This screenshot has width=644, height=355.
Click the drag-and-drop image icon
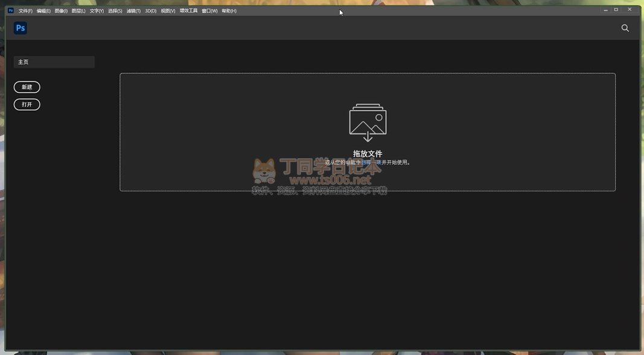pos(368,123)
